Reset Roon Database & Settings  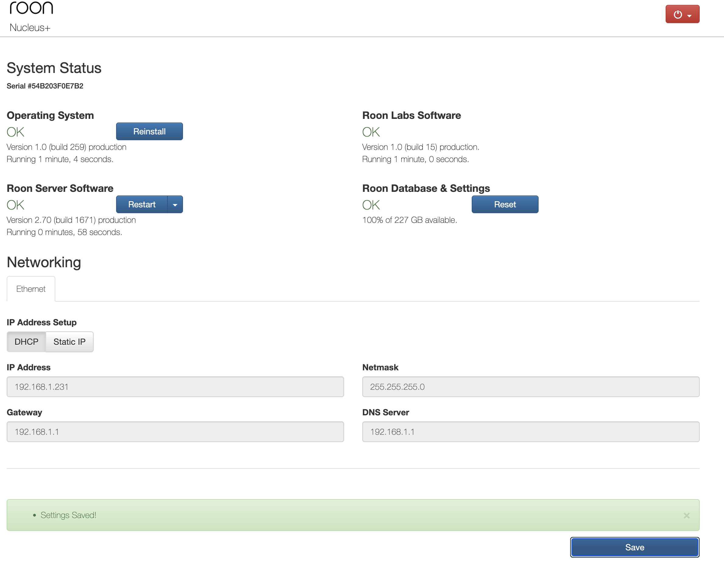505,204
